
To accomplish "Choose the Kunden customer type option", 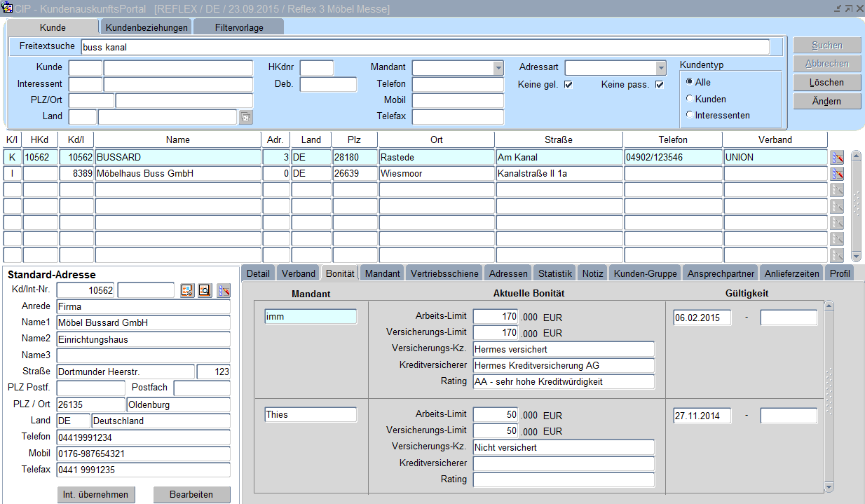I will (x=690, y=99).
